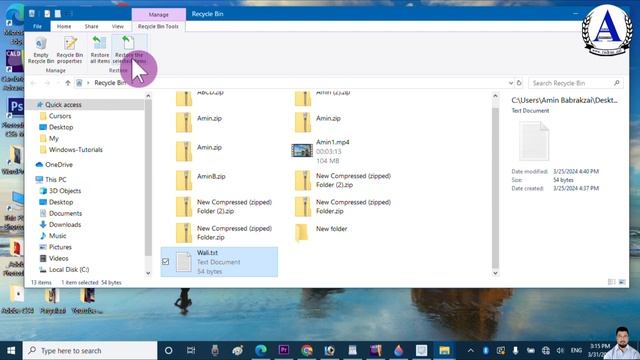Click the text "104 MB"
The width and height of the screenshot is (640, 360).
[x=327, y=161]
